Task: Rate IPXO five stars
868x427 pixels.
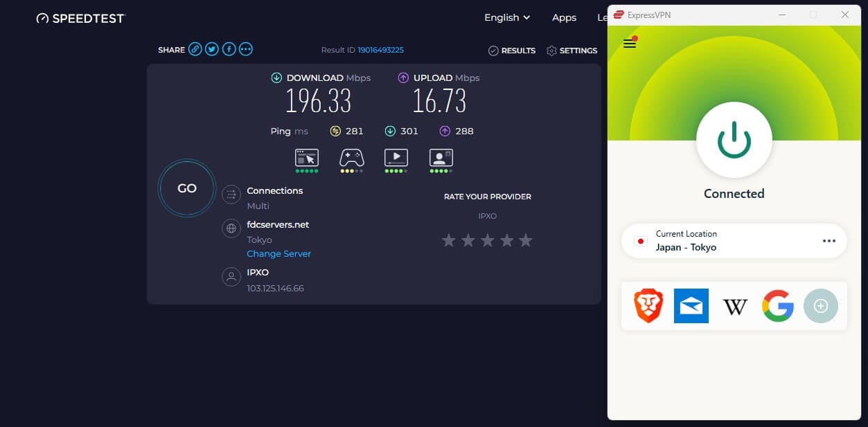Action: (526, 240)
